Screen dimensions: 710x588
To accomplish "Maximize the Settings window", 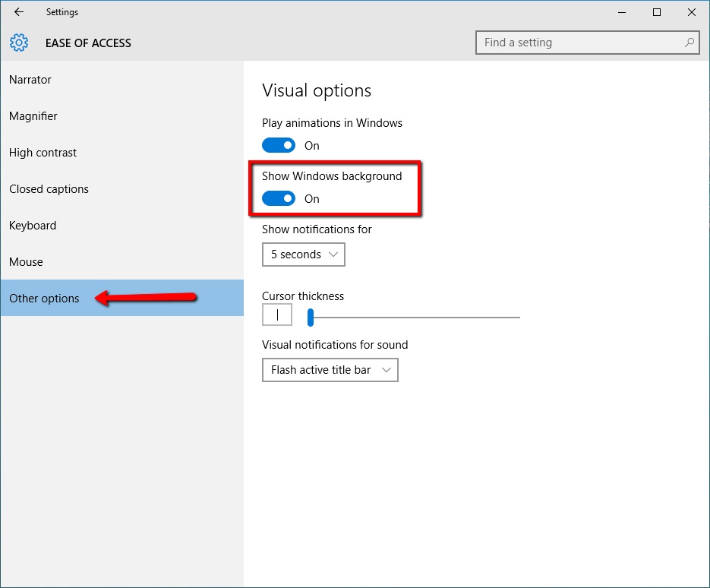I will (657, 12).
